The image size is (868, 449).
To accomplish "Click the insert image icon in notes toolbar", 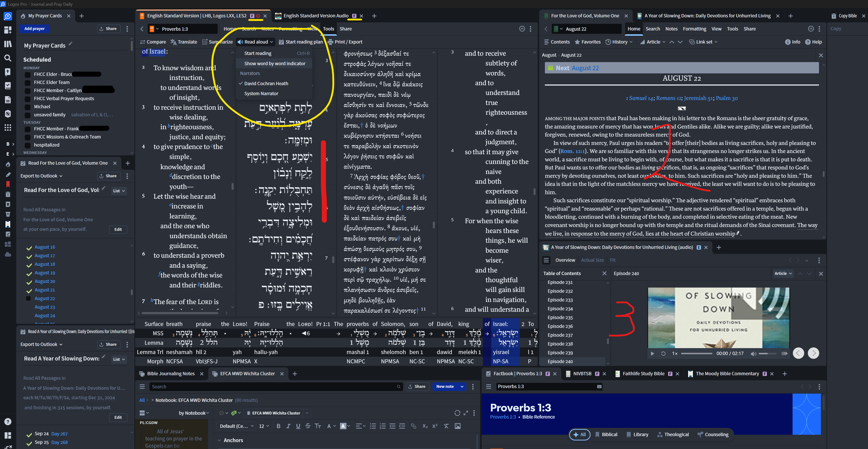I will tap(458, 426).
